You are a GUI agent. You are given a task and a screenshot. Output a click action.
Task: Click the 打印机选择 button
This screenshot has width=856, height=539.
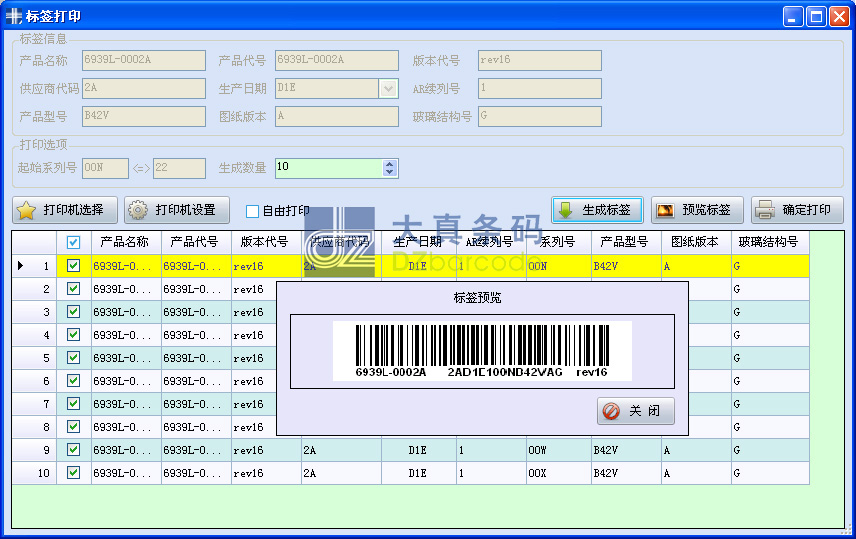point(65,210)
